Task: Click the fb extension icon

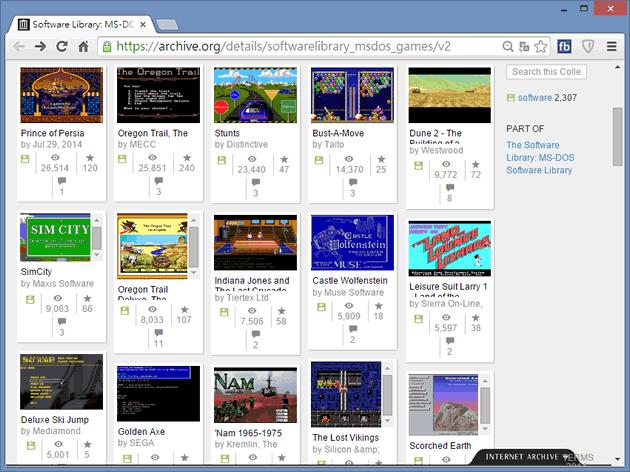Action: 564,46
